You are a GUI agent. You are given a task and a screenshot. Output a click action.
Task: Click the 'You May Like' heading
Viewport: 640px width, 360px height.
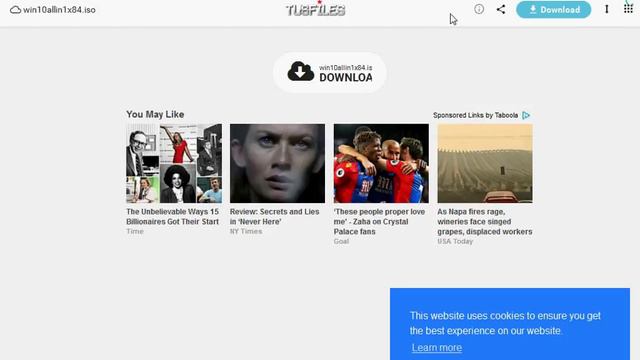[155, 114]
